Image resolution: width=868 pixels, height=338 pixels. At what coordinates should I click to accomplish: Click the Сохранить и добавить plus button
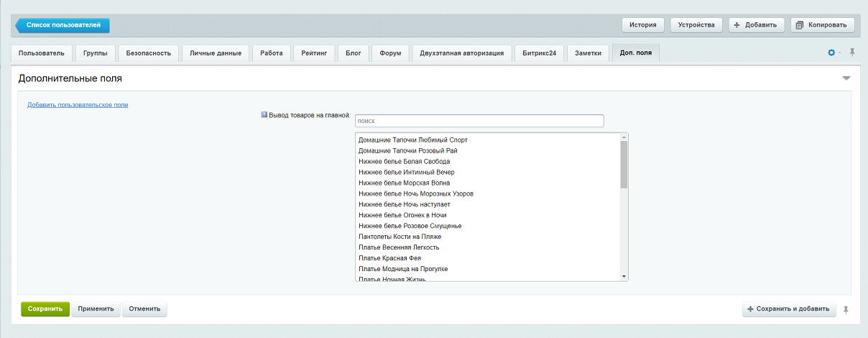(x=788, y=309)
